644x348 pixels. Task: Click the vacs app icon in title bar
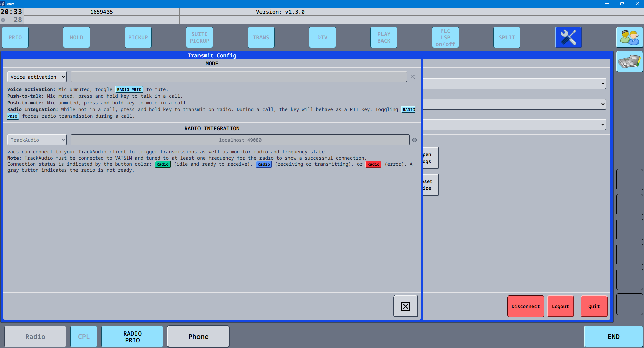[x=3, y=4]
